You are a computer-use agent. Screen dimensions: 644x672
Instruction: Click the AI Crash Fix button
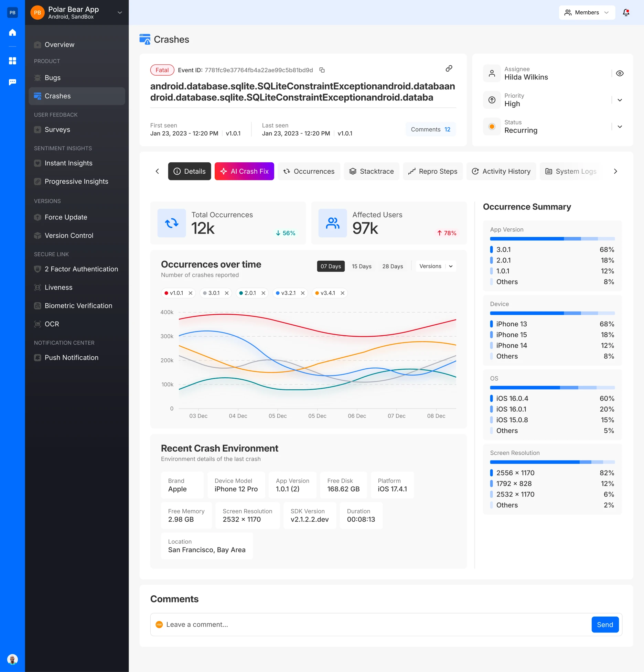[244, 171]
